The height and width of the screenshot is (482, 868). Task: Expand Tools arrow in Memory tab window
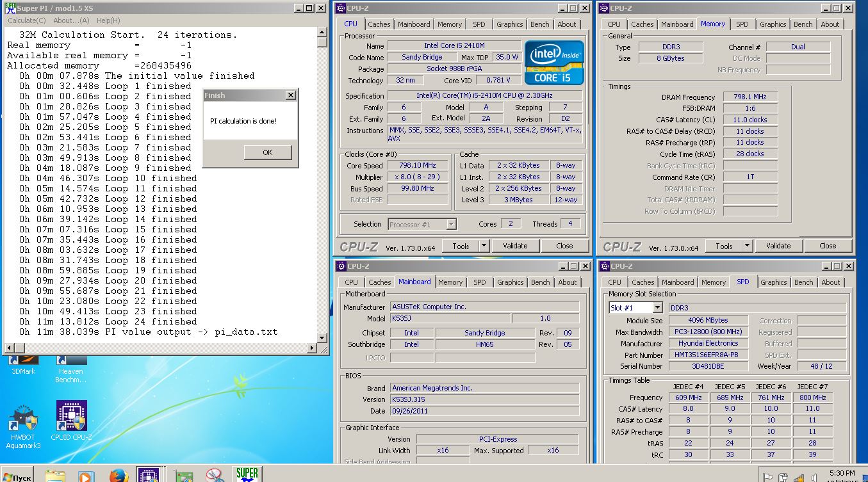click(747, 246)
